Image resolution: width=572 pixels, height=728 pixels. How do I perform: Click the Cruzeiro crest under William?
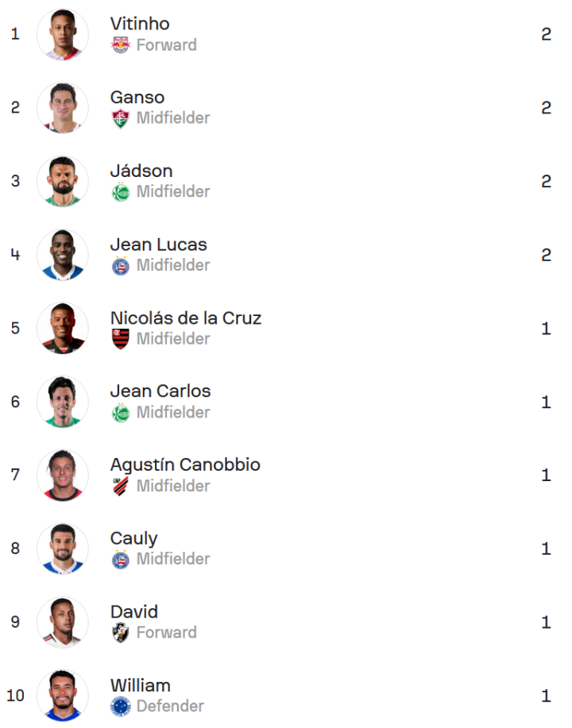pos(120,707)
